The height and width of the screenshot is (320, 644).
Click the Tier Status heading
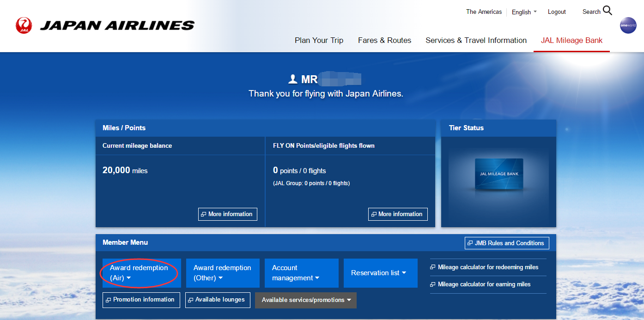pos(466,128)
